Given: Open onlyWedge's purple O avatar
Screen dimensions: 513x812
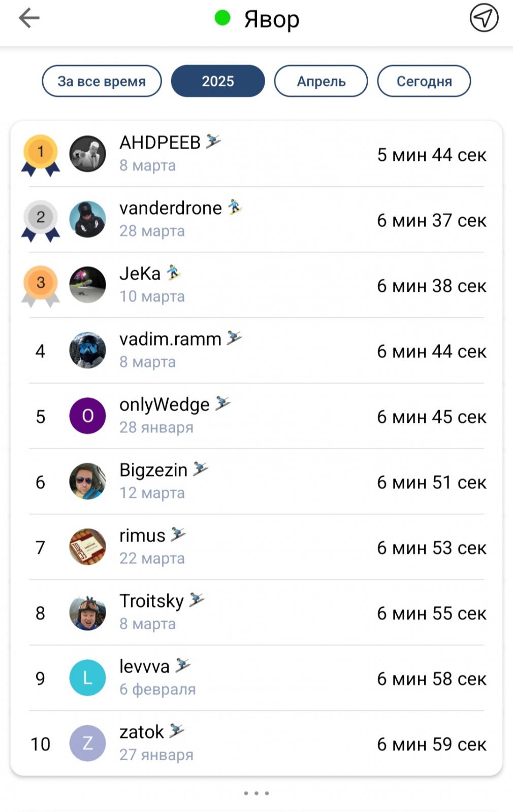Looking at the screenshot, I should tap(87, 416).
